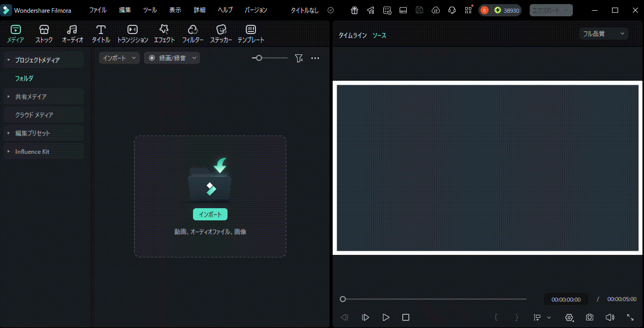Image resolution: width=644 pixels, height=328 pixels.
Task: Open the Transitions tab icon
Action: pos(132,30)
